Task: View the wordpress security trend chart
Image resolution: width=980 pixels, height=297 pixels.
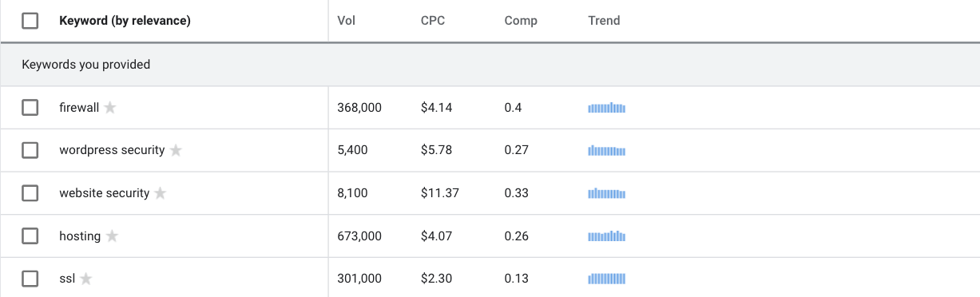Action: 606,150
